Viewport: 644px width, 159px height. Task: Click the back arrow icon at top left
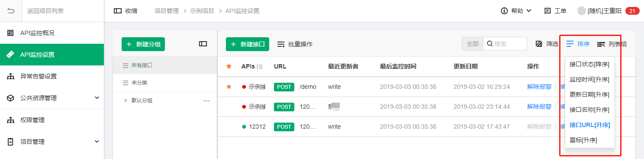10,11
